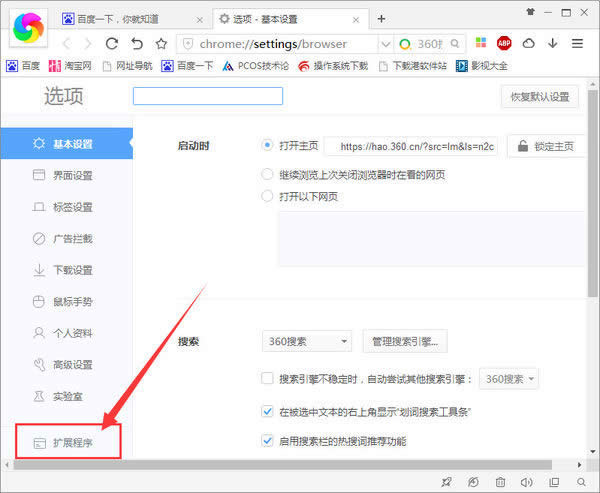Close the 选项 settings tab
600x493 pixels.
356,20
